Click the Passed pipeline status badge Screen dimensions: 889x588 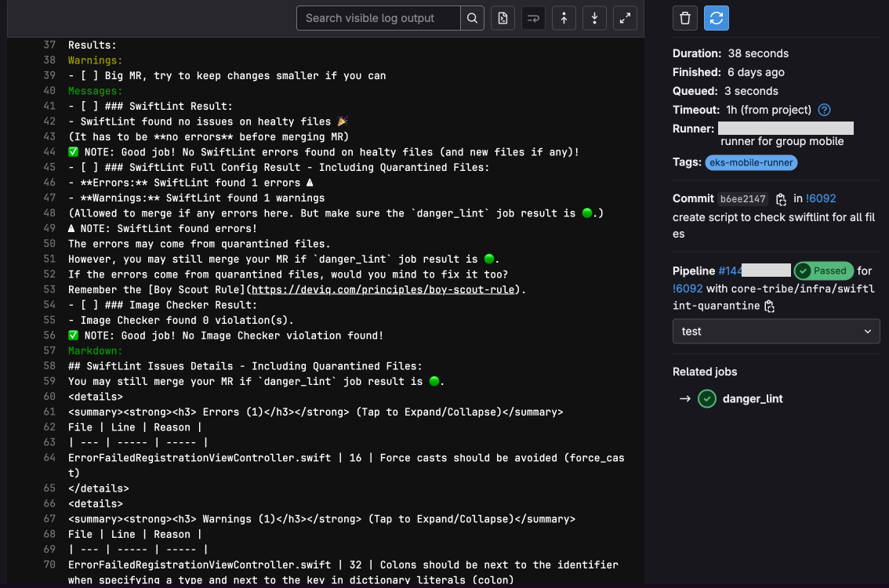pyautogui.click(x=822, y=270)
